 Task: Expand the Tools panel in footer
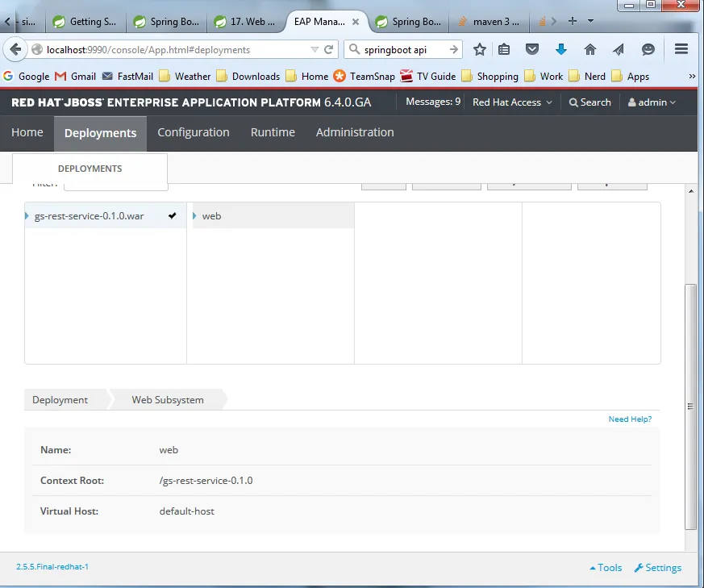tap(606, 568)
